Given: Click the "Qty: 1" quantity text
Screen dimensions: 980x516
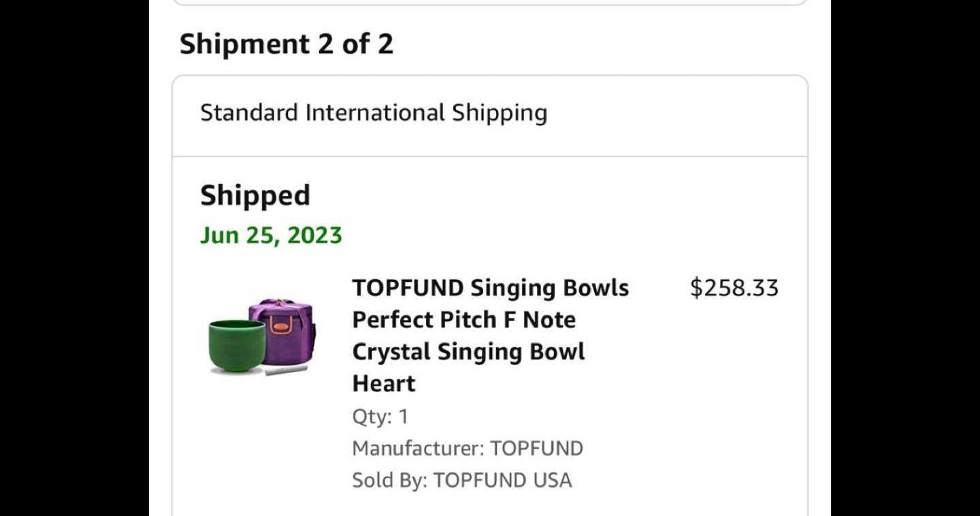Looking at the screenshot, I should tap(380, 417).
